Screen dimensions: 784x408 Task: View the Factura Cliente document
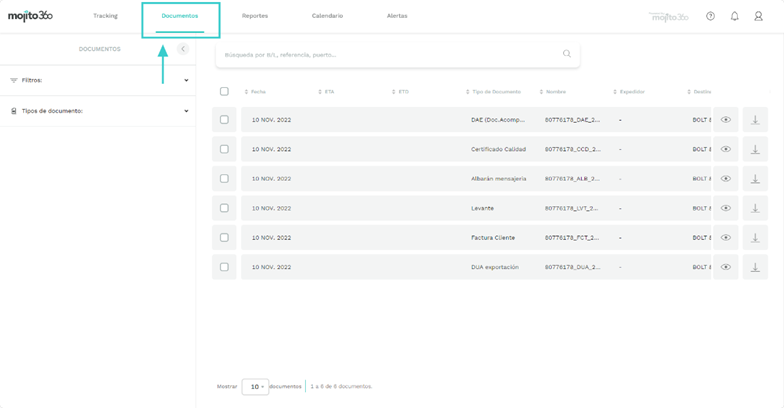tap(726, 238)
